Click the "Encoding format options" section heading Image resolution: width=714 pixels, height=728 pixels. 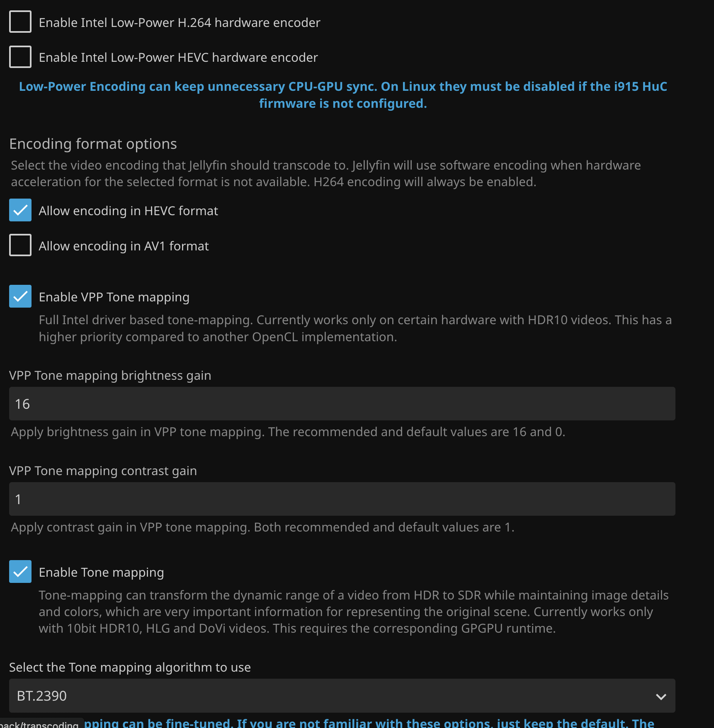pyautogui.click(x=93, y=144)
